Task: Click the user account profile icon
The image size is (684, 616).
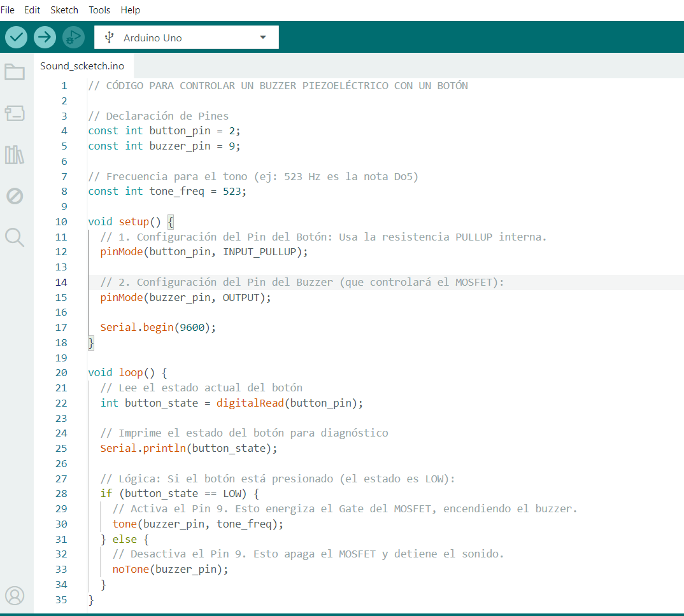Action: [x=15, y=596]
